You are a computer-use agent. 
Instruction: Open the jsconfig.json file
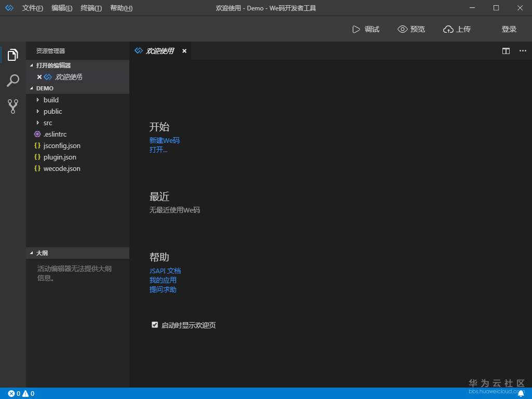coord(78,145)
